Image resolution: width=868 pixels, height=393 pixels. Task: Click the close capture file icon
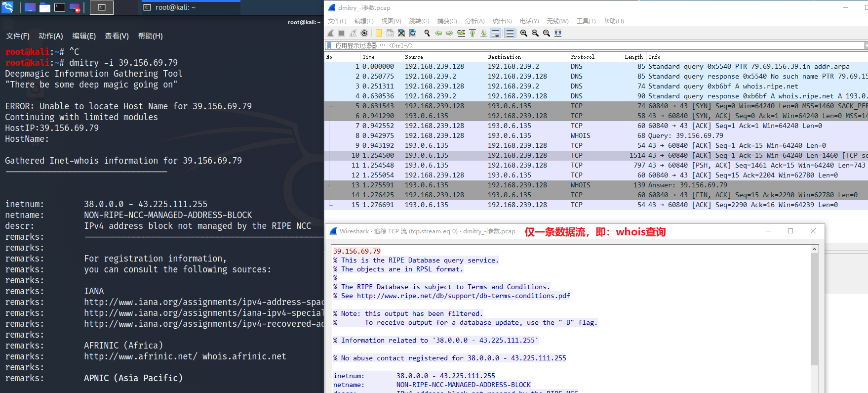point(401,33)
